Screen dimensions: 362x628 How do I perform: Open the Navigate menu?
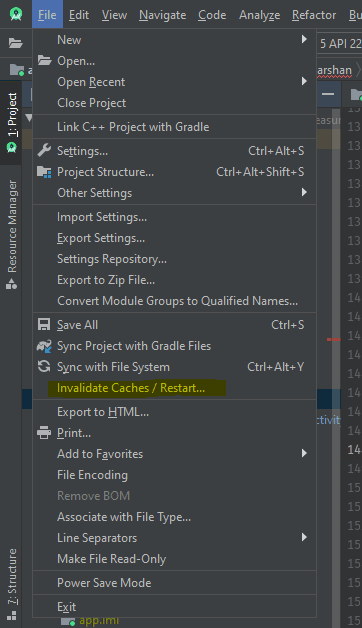(163, 15)
